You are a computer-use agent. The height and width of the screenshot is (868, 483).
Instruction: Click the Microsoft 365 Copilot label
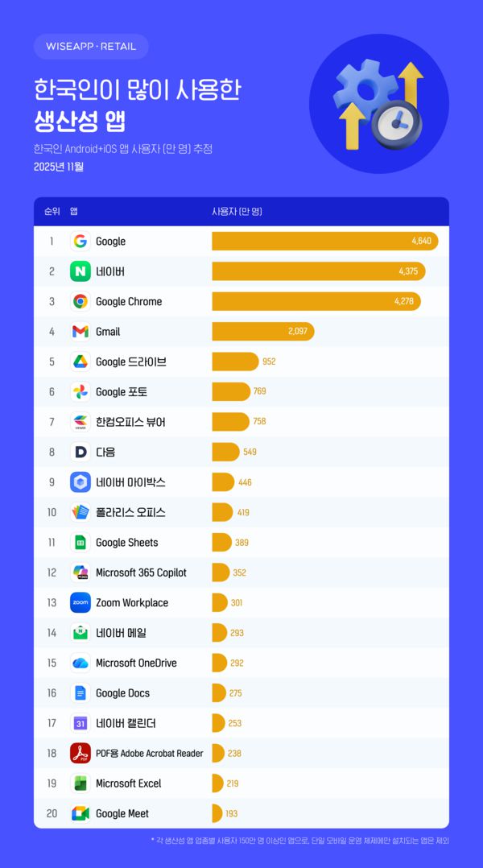point(141,572)
